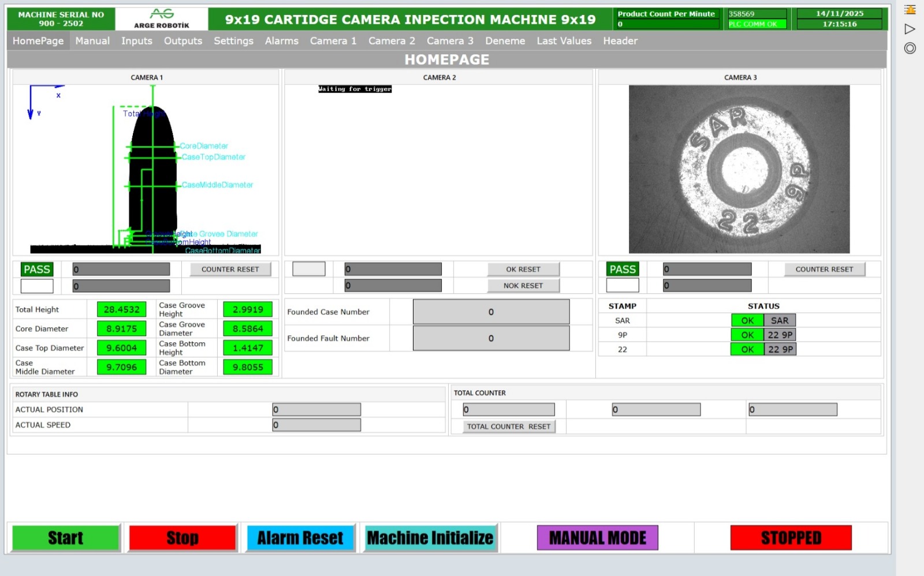
Task: Click the double-circle record icon
Action: pos(910,48)
